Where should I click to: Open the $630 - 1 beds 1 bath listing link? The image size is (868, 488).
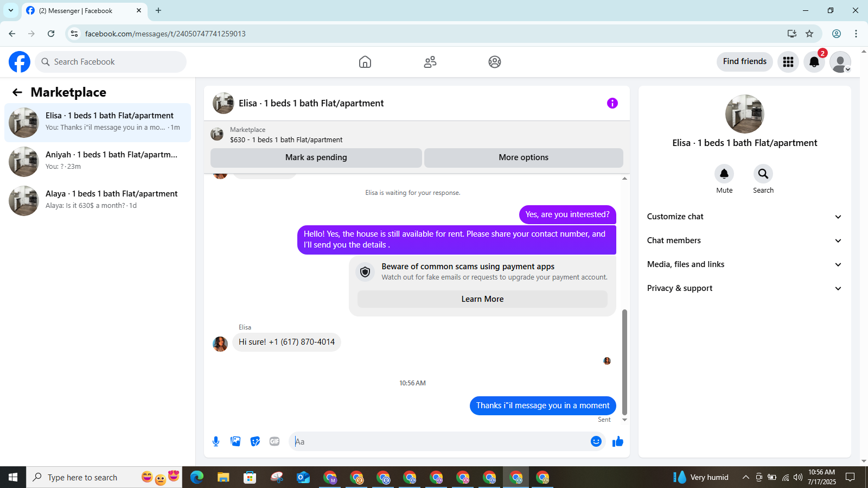click(x=286, y=140)
